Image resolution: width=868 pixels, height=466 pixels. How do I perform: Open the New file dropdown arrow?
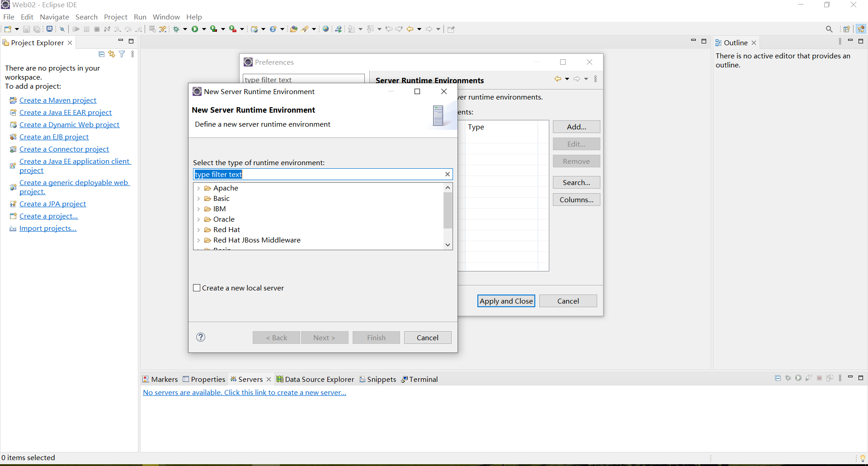point(17,29)
